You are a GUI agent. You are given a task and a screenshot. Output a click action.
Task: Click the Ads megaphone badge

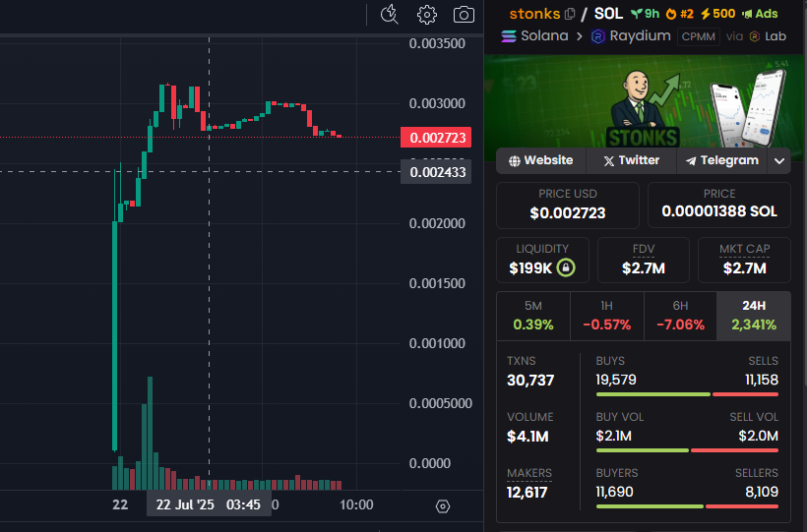760,14
